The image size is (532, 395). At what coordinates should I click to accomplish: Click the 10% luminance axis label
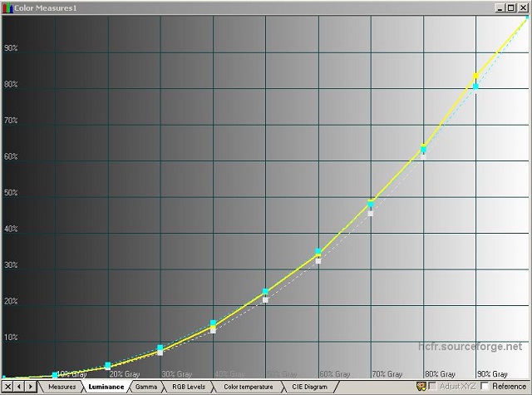[11, 337]
